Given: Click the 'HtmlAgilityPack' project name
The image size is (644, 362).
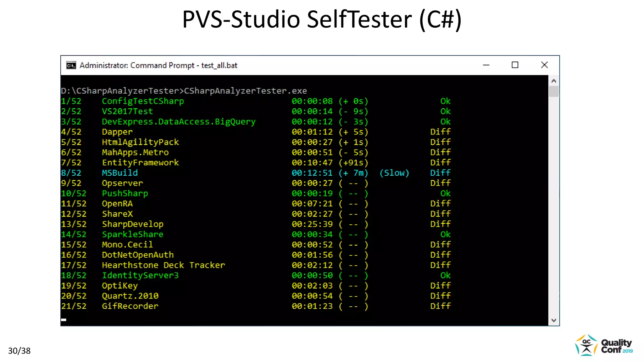Looking at the screenshot, I should click(x=140, y=142).
